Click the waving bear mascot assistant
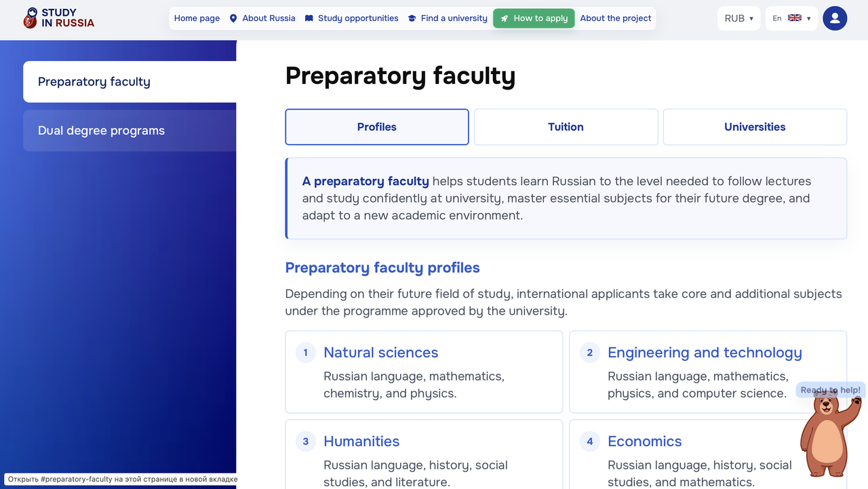Viewport: 868px width, 489px height. pos(829,434)
